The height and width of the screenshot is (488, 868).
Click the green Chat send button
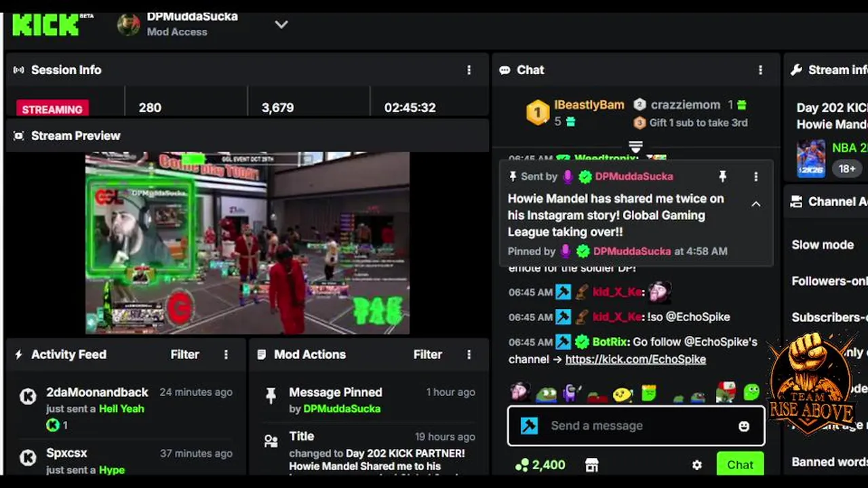[x=740, y=464]
